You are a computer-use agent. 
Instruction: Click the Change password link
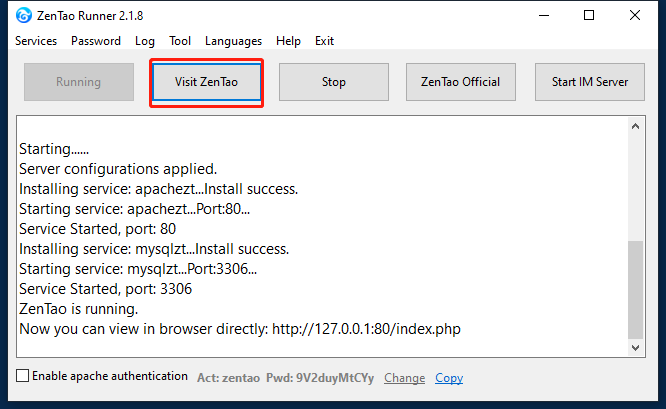click(404, 378)
